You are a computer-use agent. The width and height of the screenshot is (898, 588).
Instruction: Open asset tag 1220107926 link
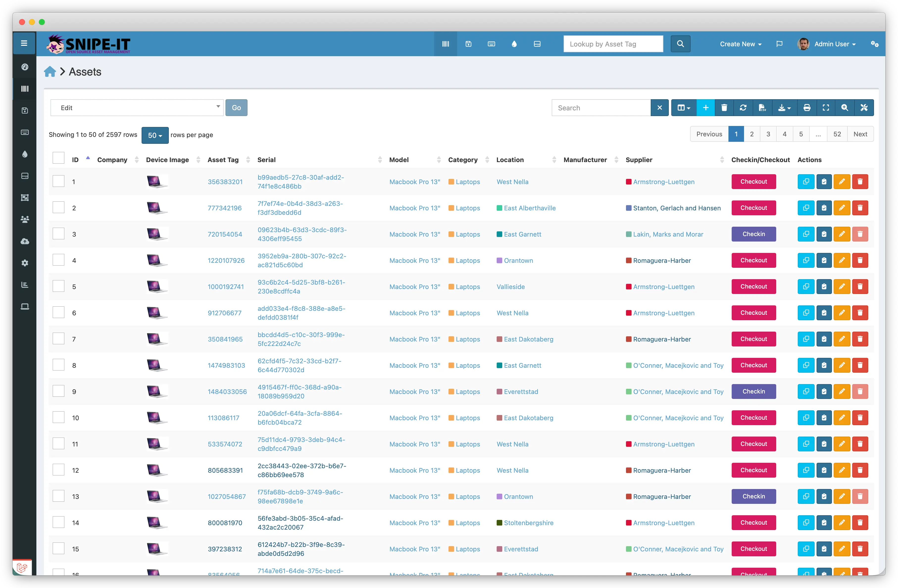pyautogui.click(x=226, y=261)
